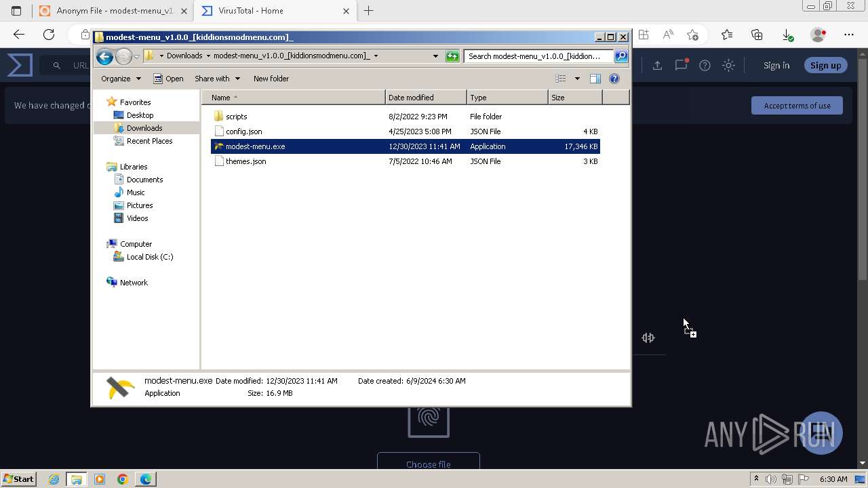Image resolution: width=868 pixels, height=488 pixels.
Task: Focus the Search modest-menu folder field
Action: coord(539,56)
